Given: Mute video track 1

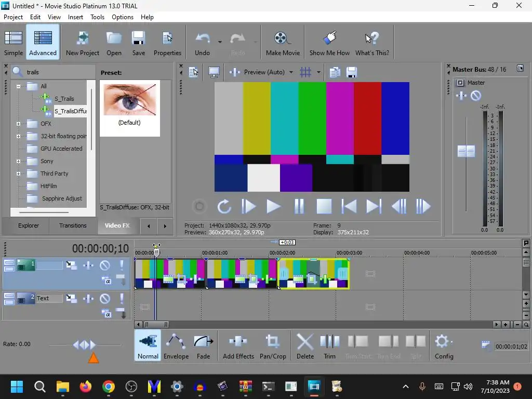Looking at the screenshot, I should click(x=105, y=265).
